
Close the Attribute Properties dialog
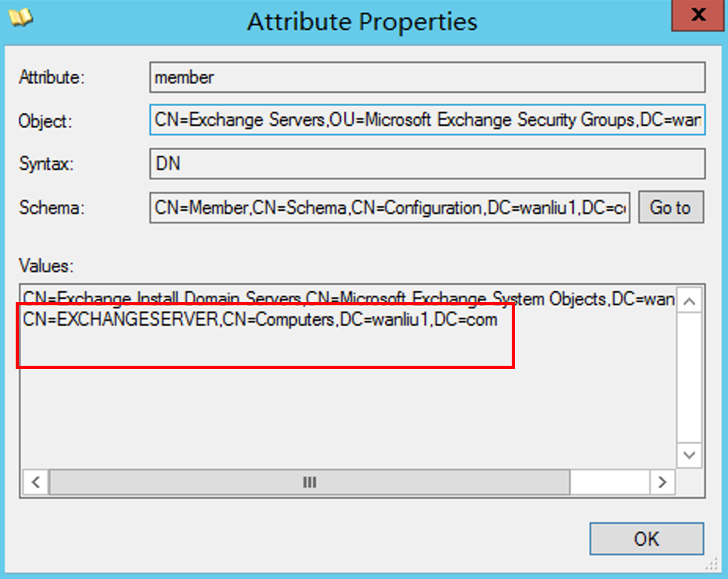[x=698, y=15]
